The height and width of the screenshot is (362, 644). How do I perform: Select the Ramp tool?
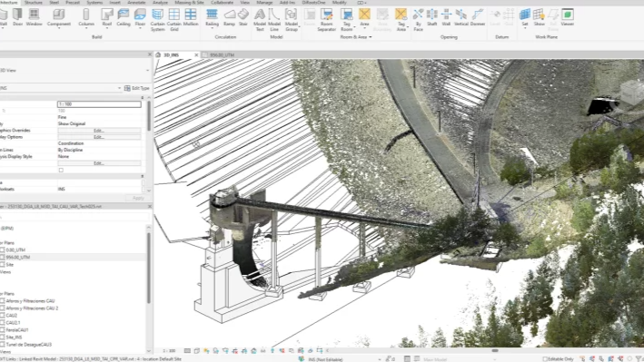[x=229, y=17]
